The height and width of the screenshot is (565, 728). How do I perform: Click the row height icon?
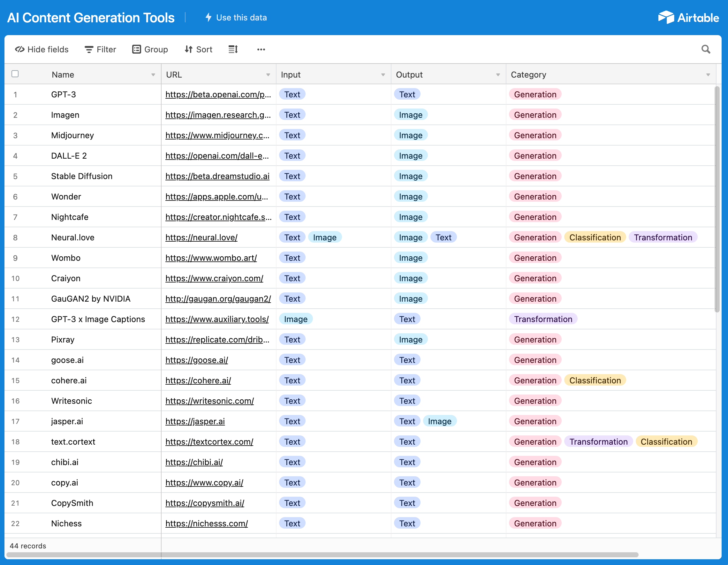tap(233, 49)
